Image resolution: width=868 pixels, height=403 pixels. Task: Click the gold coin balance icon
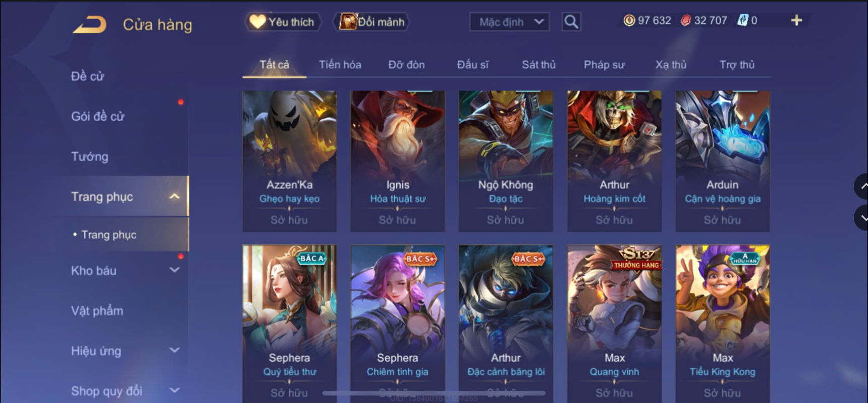[629, 20]
